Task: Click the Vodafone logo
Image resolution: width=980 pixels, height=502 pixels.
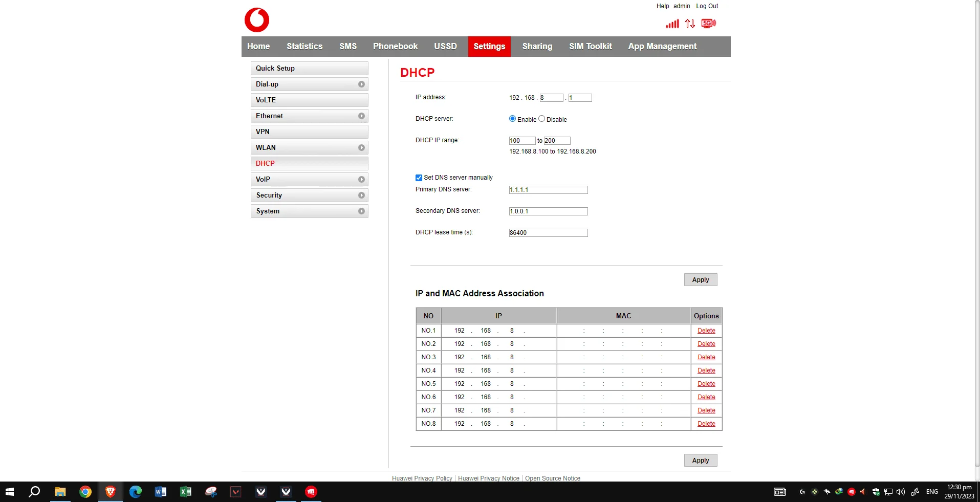Action: click(257, 20)
